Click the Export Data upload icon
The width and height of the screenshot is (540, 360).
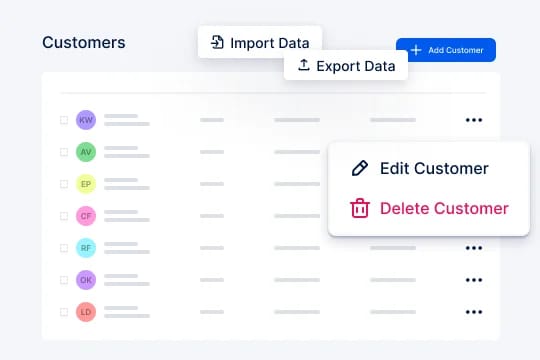coord(303,65)
